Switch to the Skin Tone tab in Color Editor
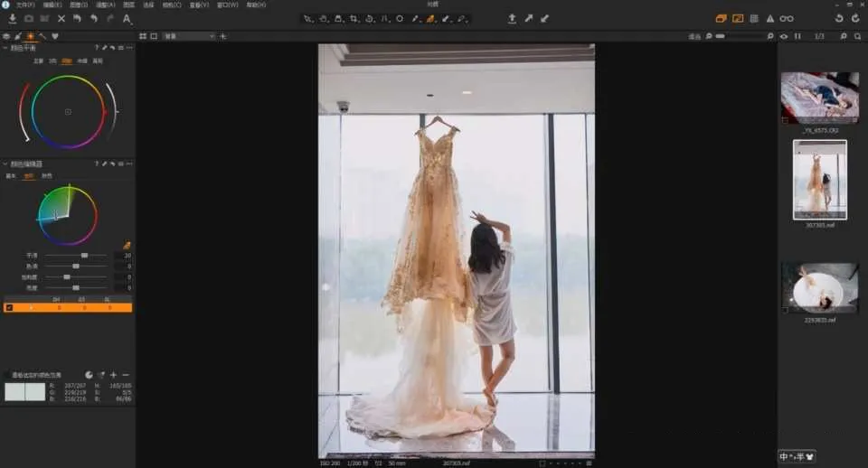Viewport: 868px width, 468px height. tap(47, 176)
